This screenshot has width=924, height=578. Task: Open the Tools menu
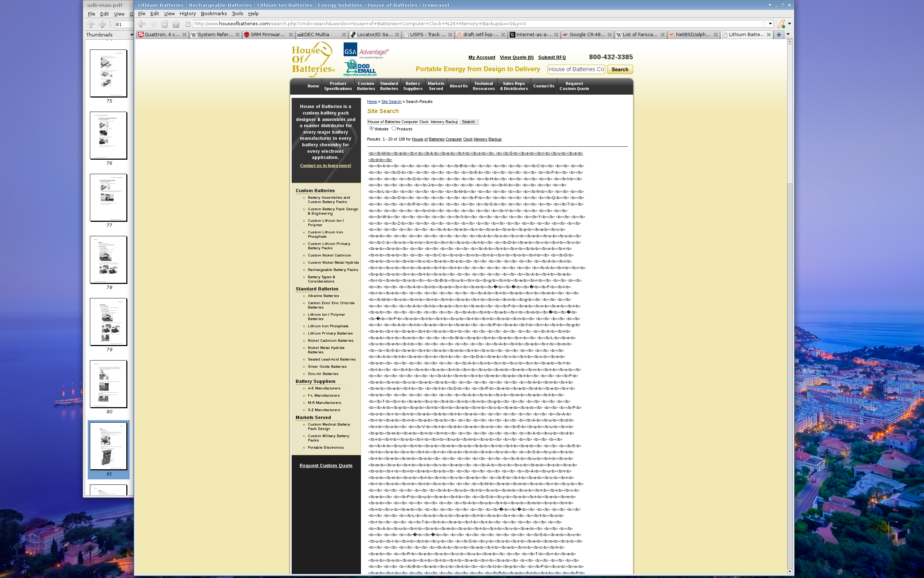pos(237,13)
